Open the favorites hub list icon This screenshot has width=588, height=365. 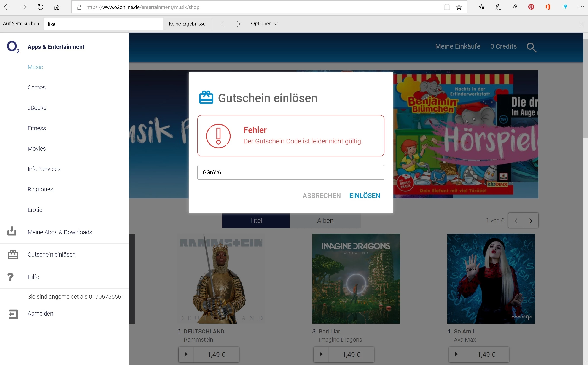click(481, 7)
